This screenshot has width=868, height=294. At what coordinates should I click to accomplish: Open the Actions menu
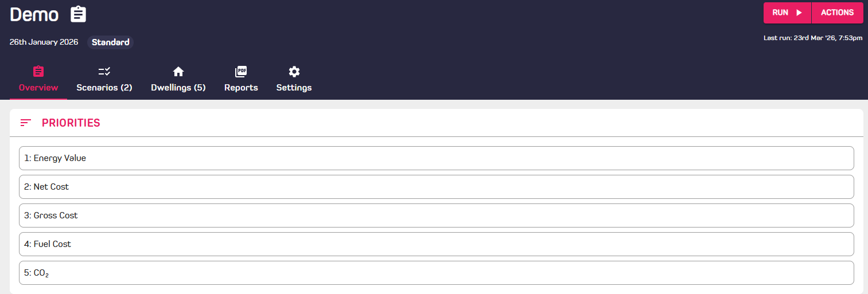[837, 13]
